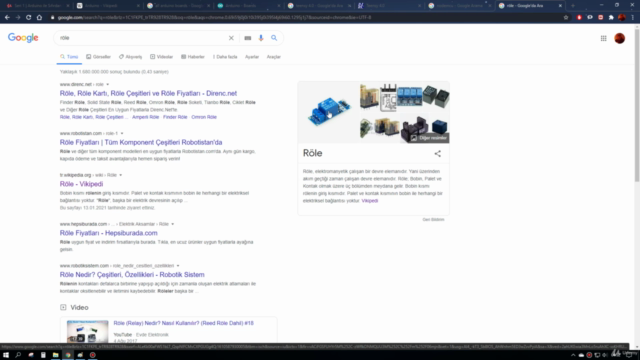Switch to the Görseller tab

(98, 57)
